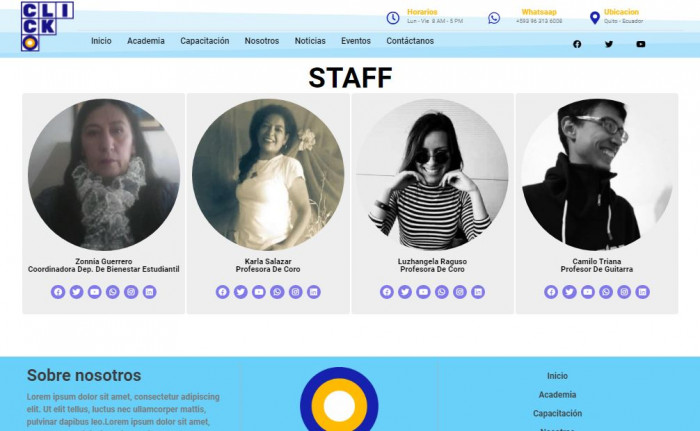Open Camilo Triana's YouTube icon
The height and width of the screenshot is (431, 700).
(588, 292)
